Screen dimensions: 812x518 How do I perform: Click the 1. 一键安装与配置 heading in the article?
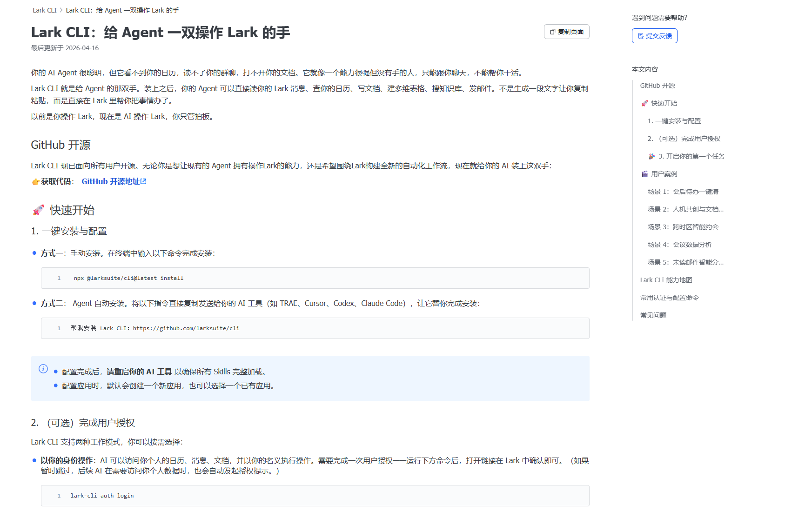tap(69, 231)
